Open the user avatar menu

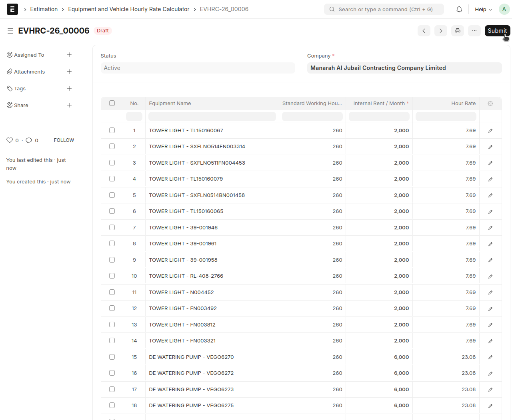pyautogui.click(x=504, y=9)
